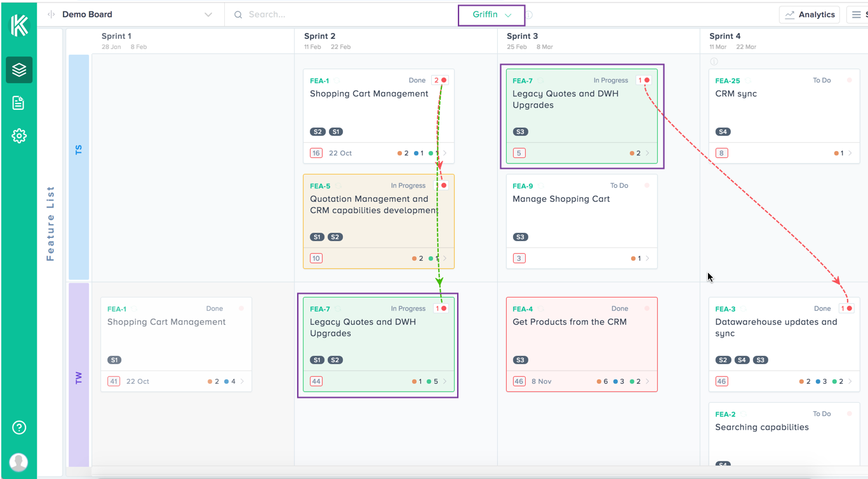
Task: Select the TW team row label
Action: tap(79, 378)
